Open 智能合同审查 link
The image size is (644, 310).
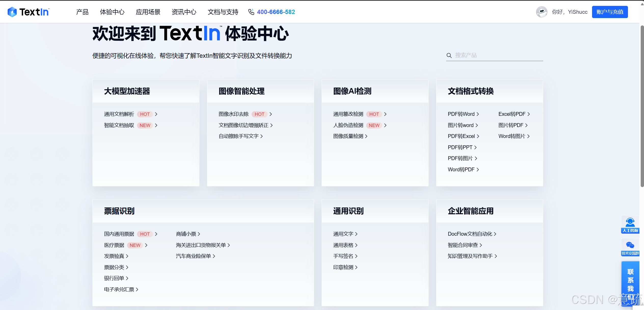tap(463, 245)
